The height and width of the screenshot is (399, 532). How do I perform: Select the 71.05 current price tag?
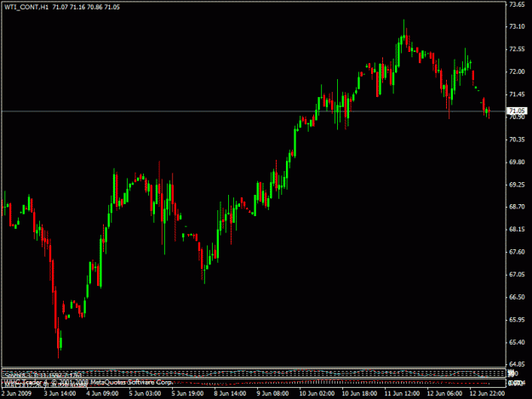coord(517,111)
